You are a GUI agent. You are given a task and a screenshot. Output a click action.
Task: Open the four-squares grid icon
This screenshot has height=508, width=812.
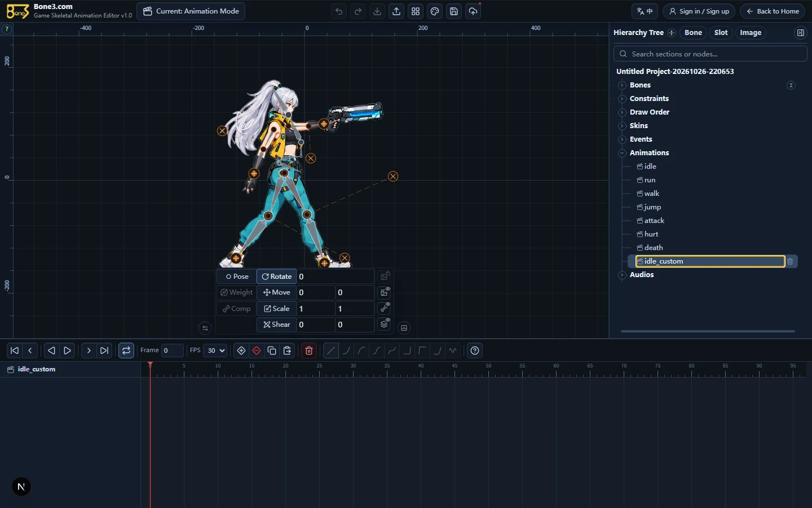(416, 11)
